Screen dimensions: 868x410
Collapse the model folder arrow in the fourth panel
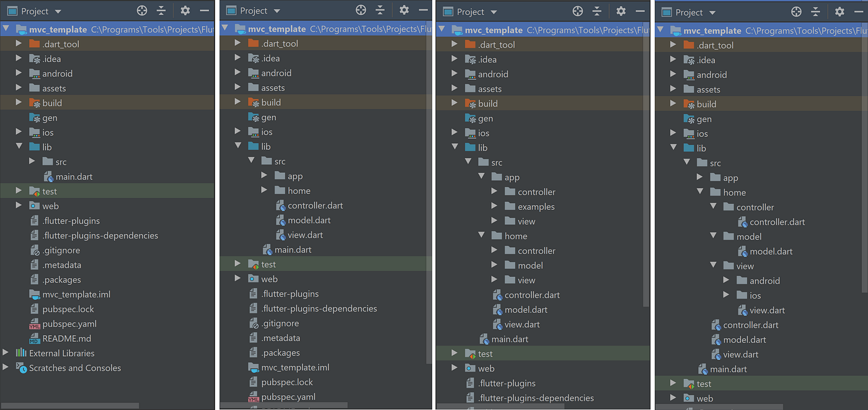pyautogui.click(x=713, y=236)
